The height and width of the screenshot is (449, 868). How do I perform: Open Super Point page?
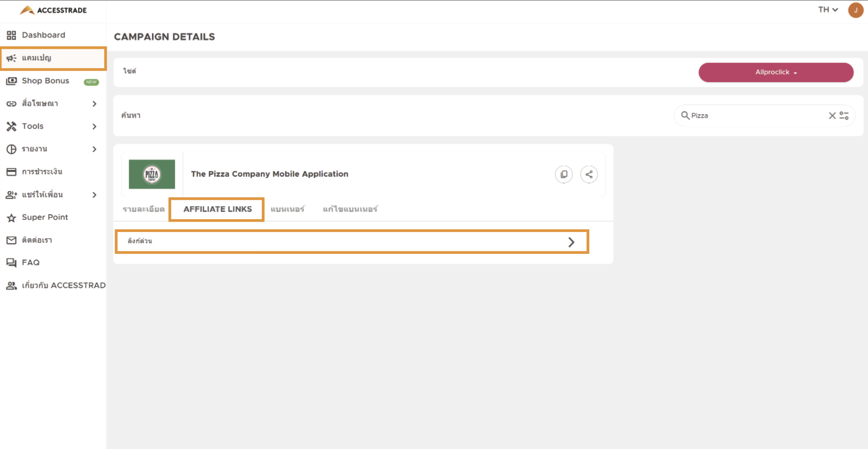[53, 218]
